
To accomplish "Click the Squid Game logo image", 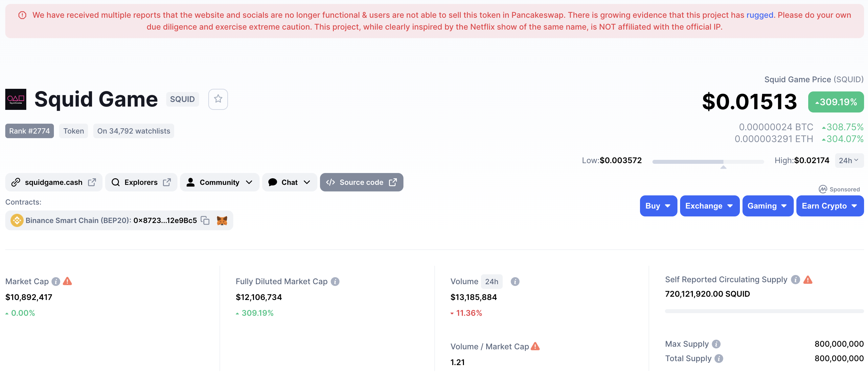I will 16,99.
